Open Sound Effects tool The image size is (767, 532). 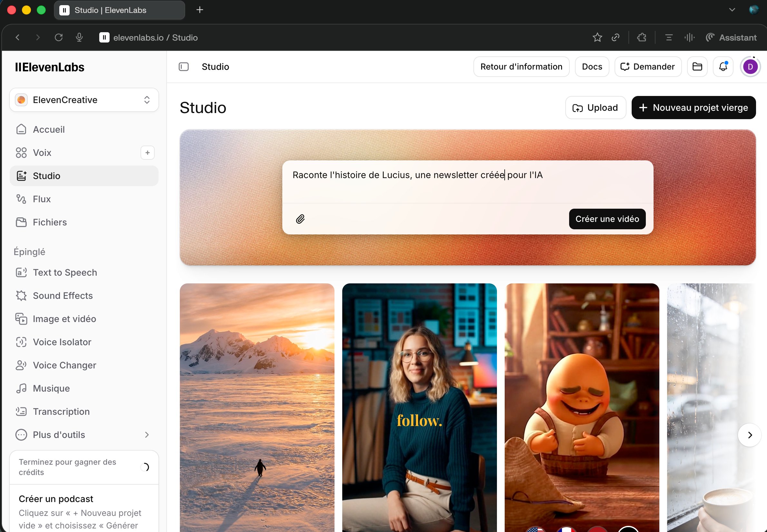(84, 296)
